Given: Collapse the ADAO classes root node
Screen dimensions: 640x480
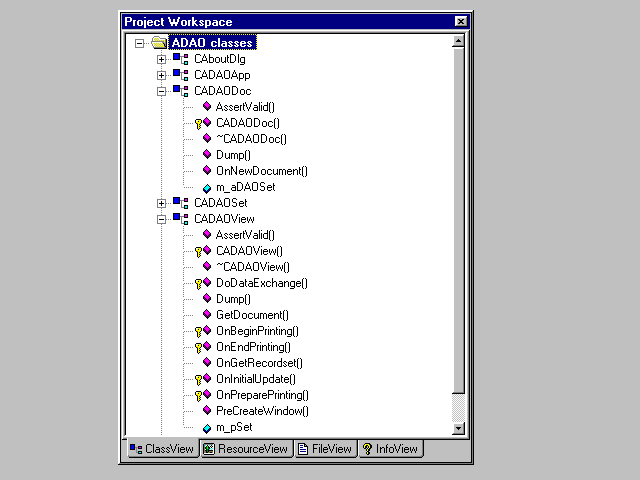Looking at the screenshot, I should point(139,43).
